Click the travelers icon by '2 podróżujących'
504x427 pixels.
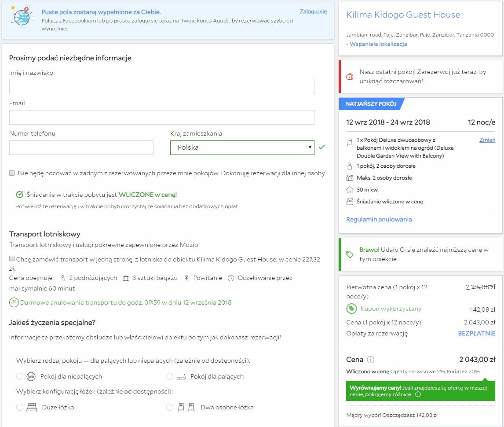tap(63, 278)
